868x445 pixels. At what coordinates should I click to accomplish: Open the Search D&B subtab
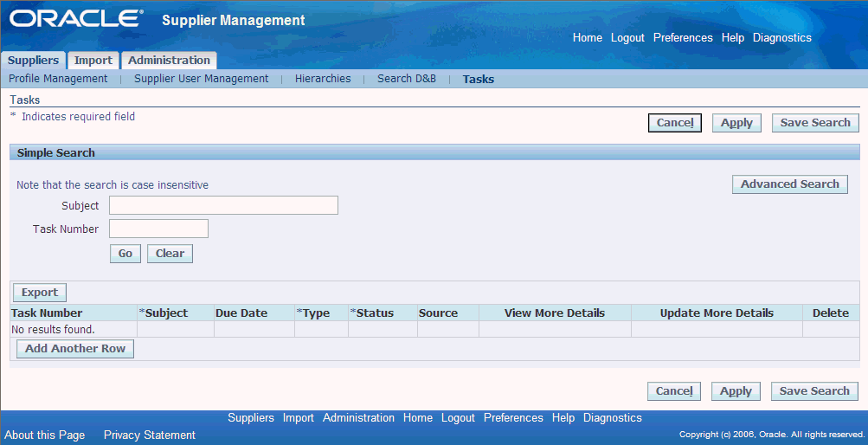(407, 79)
